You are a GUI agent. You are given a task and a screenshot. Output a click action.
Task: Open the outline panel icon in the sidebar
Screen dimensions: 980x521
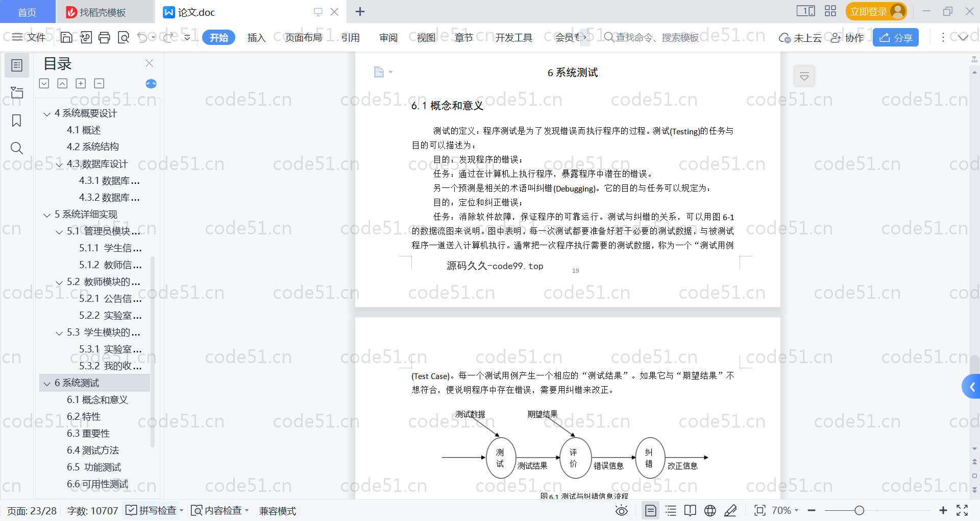17,65
